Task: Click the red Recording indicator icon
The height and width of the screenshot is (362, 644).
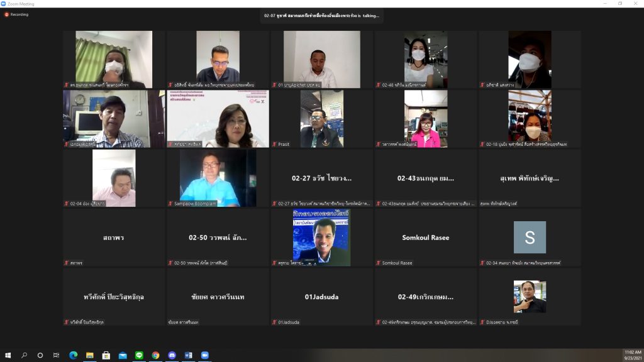Action: point(7,14)
